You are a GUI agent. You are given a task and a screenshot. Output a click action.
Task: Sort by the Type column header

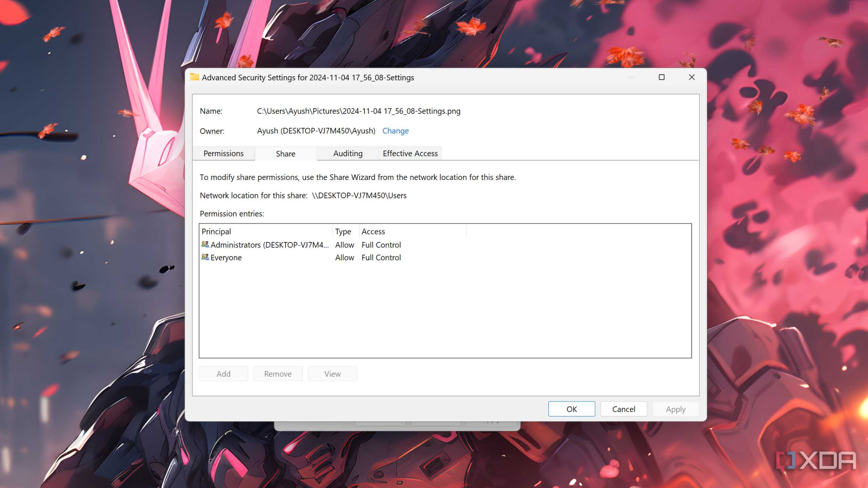click(346, 231)
